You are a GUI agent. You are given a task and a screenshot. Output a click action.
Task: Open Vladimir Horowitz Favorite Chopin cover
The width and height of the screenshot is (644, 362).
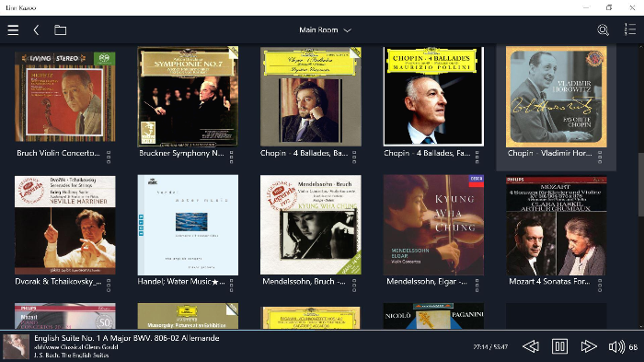(556, 97)
